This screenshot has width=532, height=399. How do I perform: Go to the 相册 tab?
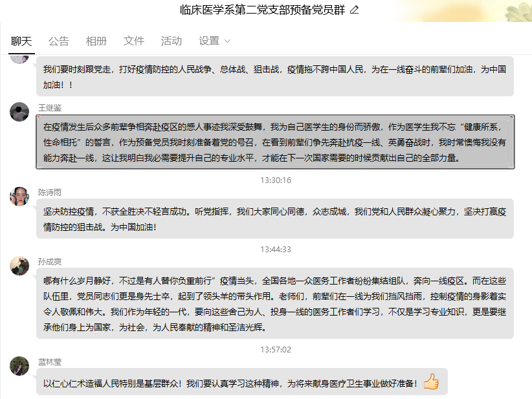96,41
